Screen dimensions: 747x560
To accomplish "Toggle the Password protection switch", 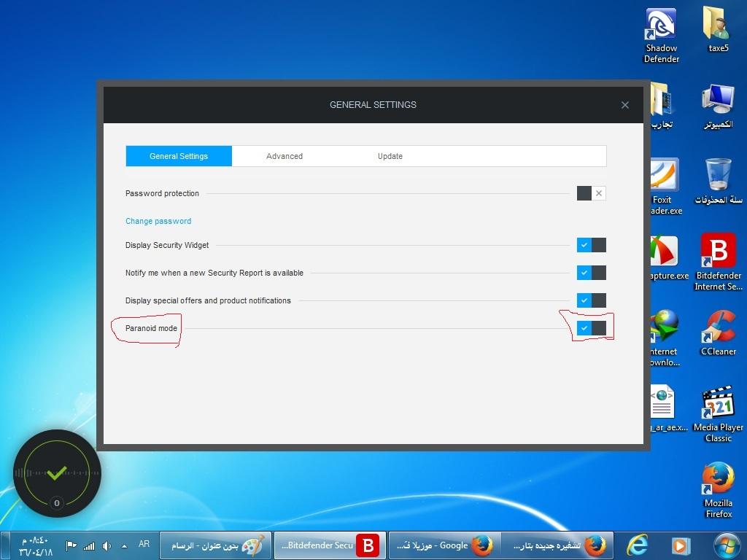I will click(591, 193).
